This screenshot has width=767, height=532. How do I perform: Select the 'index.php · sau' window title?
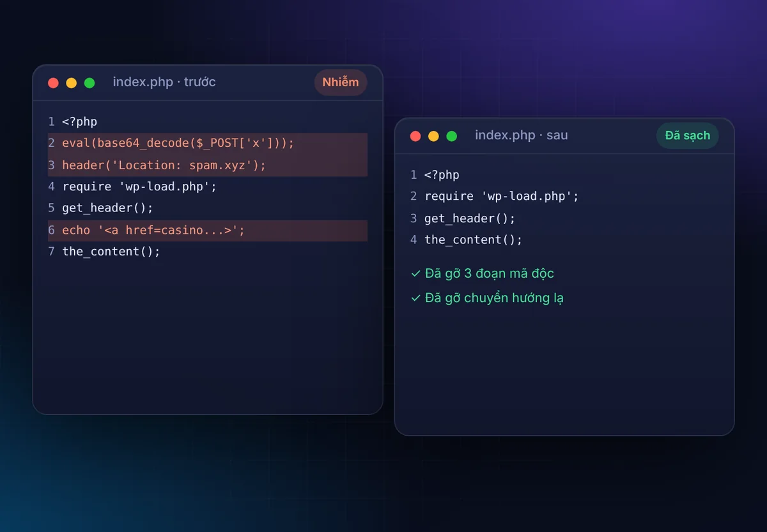click(522, 135)
